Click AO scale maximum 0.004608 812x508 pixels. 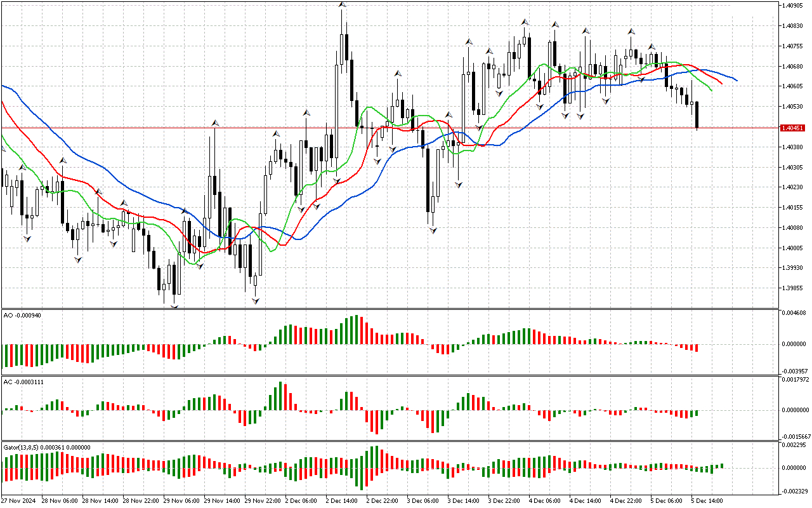pyautogui.click(x=793, y=313)
